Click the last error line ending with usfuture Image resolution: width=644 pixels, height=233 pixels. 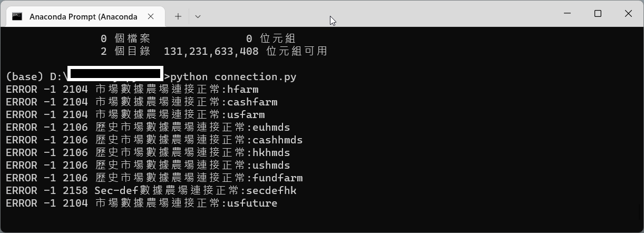[x=142, y=203]
